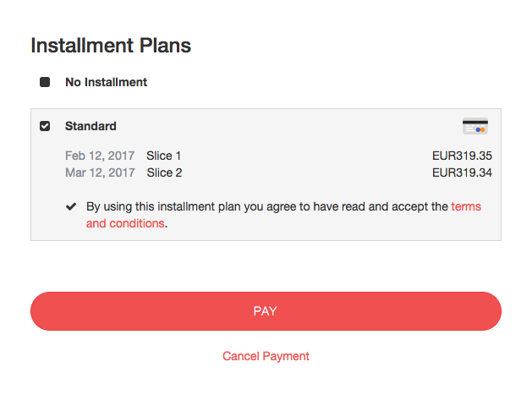Click the word "terms" at line end

pyautogui.click(x=466, y=206)
